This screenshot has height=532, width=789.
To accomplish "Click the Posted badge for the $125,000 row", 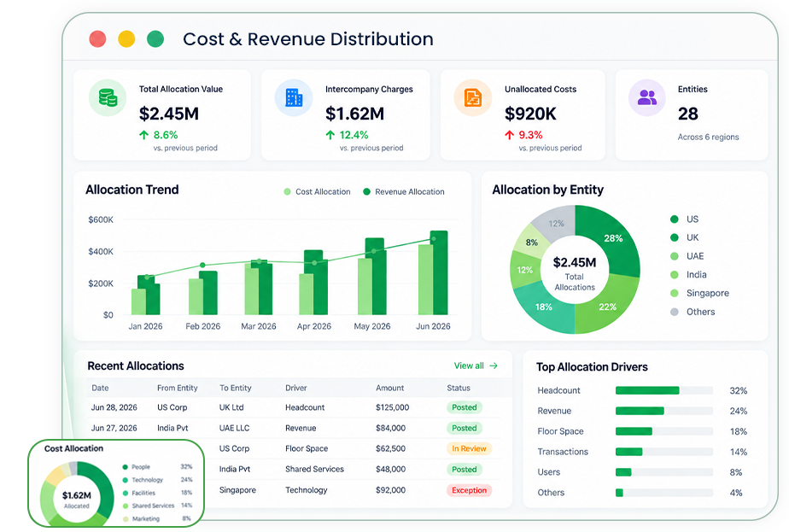I will tap(464, 407).
